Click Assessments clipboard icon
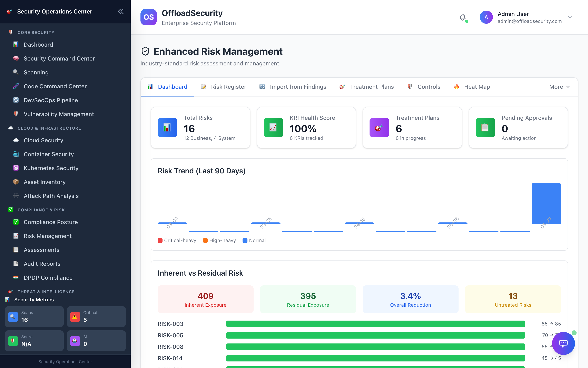 pos(16,250)
